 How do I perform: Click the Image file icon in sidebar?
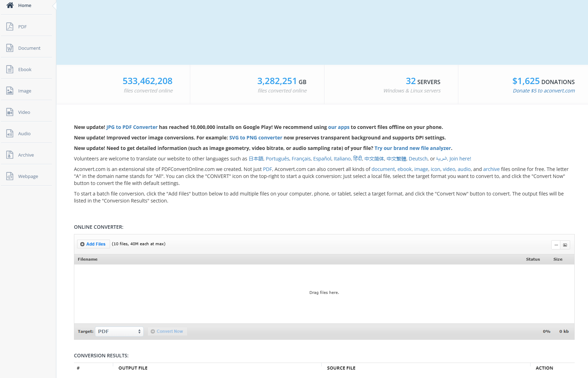10,91
